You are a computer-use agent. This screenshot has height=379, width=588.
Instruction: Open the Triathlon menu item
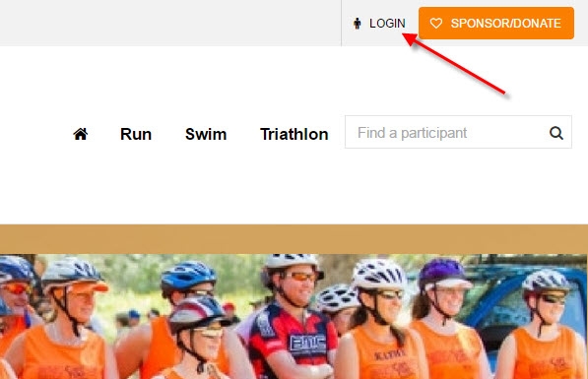click(294, 134)
